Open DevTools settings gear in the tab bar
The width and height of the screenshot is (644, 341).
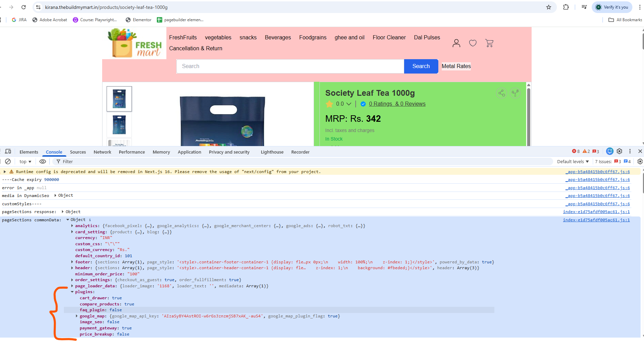(619, 151)
